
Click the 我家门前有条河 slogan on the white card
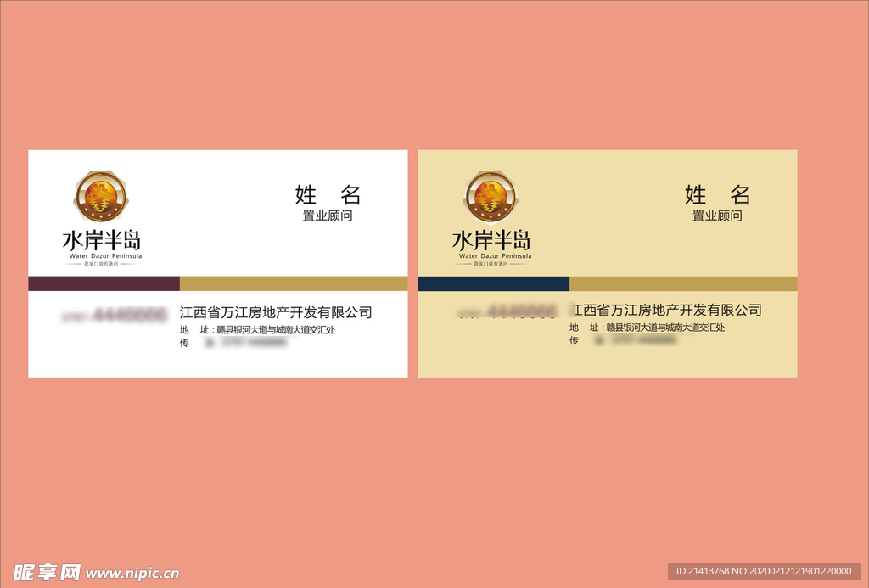102,264
